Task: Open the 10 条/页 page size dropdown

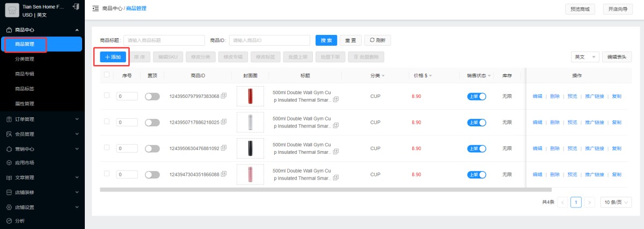Action: (616, 203)
